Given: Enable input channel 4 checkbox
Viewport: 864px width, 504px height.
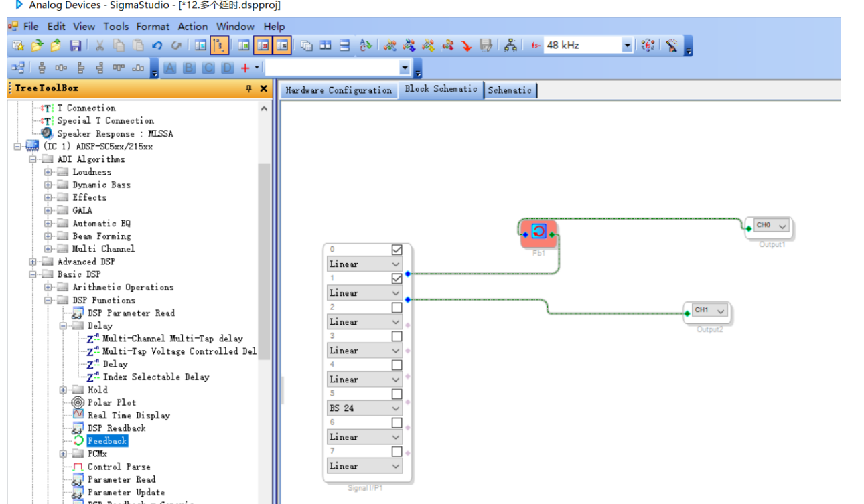Looking at the screenshot, I should coord(397,365).
